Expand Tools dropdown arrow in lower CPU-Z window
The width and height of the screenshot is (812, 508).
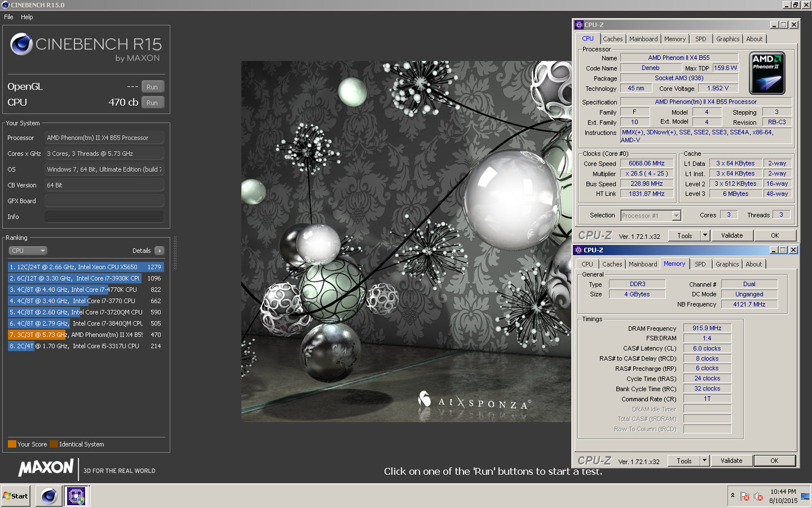[x=705, y=461]
